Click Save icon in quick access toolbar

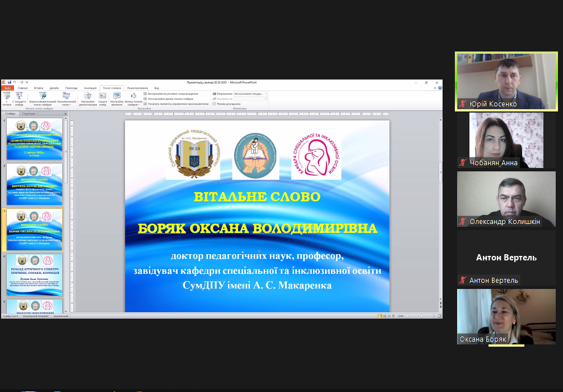click(9, 82)
